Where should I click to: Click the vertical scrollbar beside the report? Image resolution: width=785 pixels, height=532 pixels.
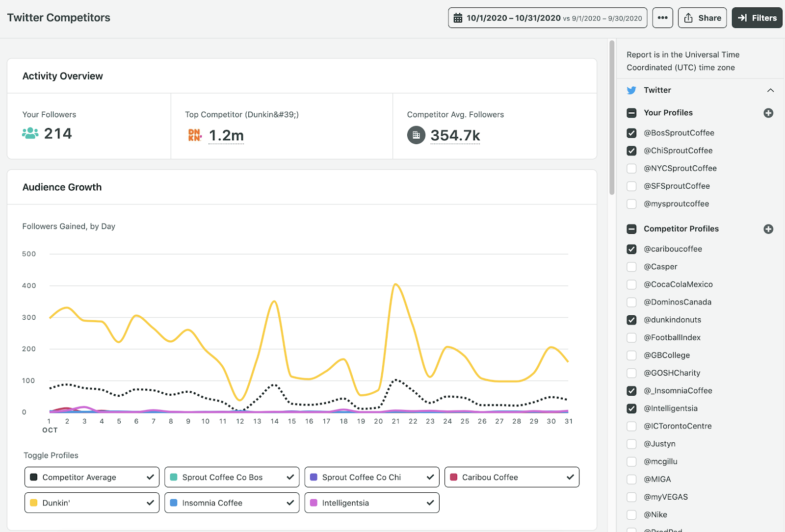612,118
